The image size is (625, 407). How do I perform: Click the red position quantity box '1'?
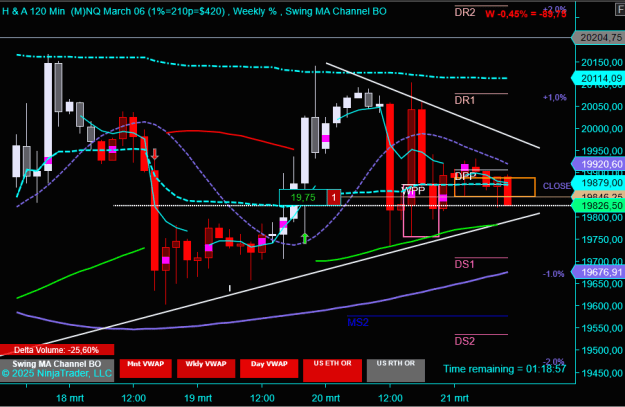point(334,197)
